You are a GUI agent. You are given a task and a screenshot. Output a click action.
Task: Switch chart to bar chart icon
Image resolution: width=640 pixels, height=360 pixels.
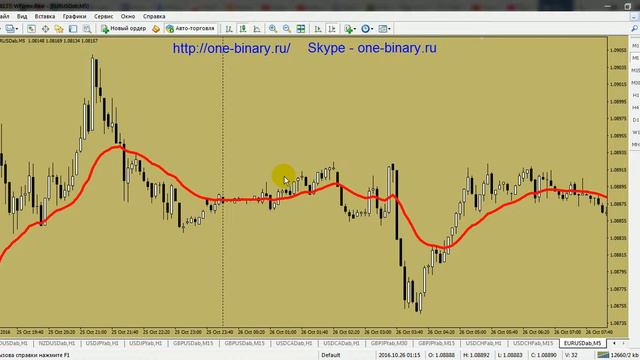coord(229,29)
